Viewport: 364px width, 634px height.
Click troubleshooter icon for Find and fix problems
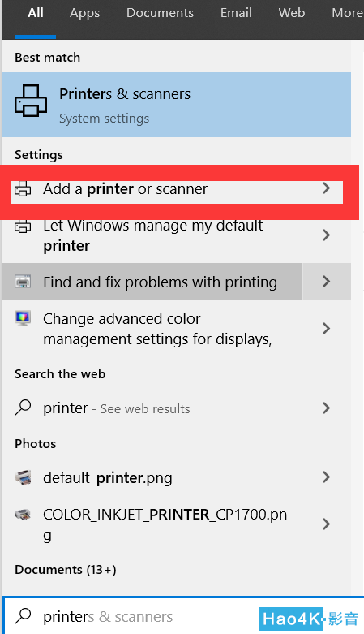coord(23,281)
